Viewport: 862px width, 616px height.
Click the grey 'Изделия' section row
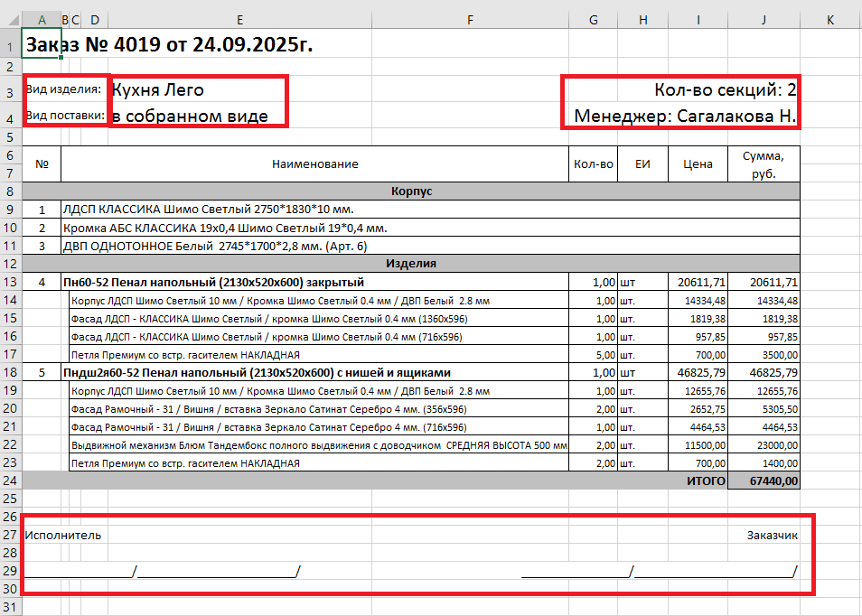[x=411, y=264]
